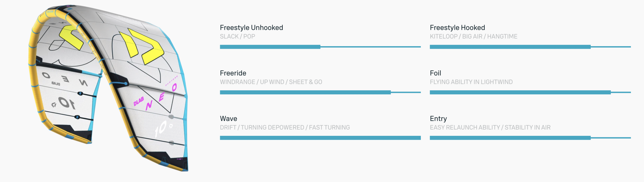Click the full Wave rating bar
The height and width of the screenshot is (182, 644).
coord(320,138)
